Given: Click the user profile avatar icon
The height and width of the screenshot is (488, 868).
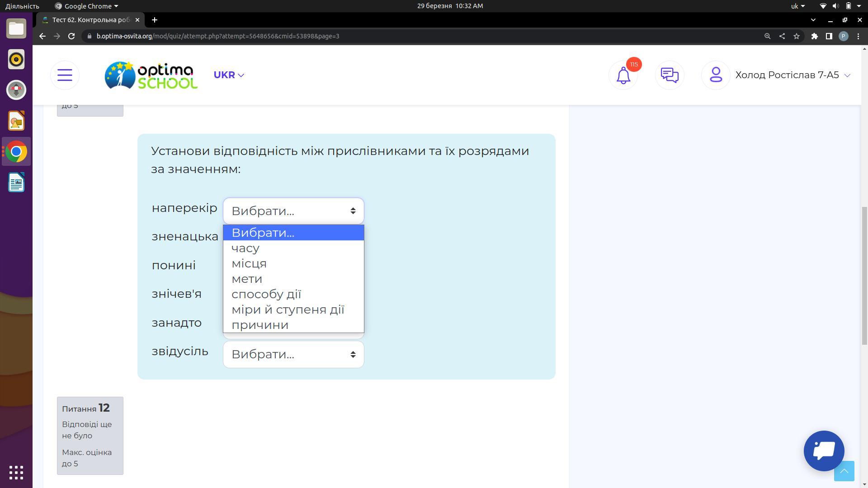Looking at the screenshot, I should click(716, 75).
